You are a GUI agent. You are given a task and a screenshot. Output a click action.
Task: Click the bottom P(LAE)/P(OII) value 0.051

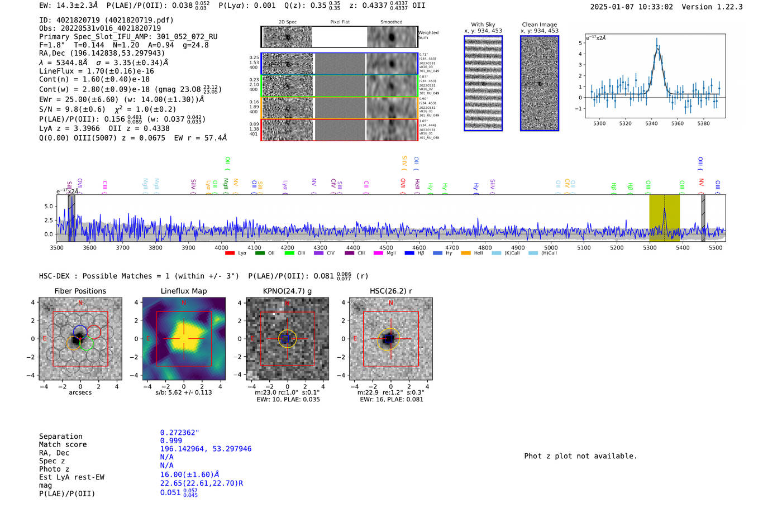[179, 493]
